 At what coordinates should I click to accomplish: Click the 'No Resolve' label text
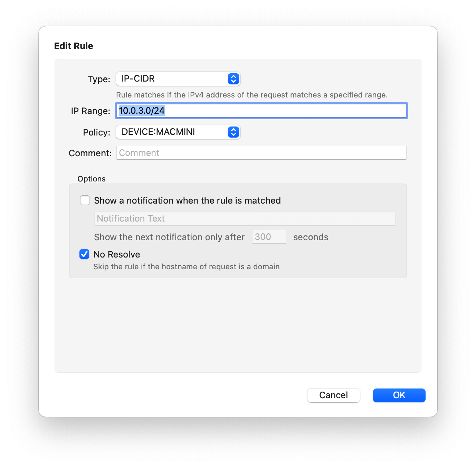tap(117, 254)
